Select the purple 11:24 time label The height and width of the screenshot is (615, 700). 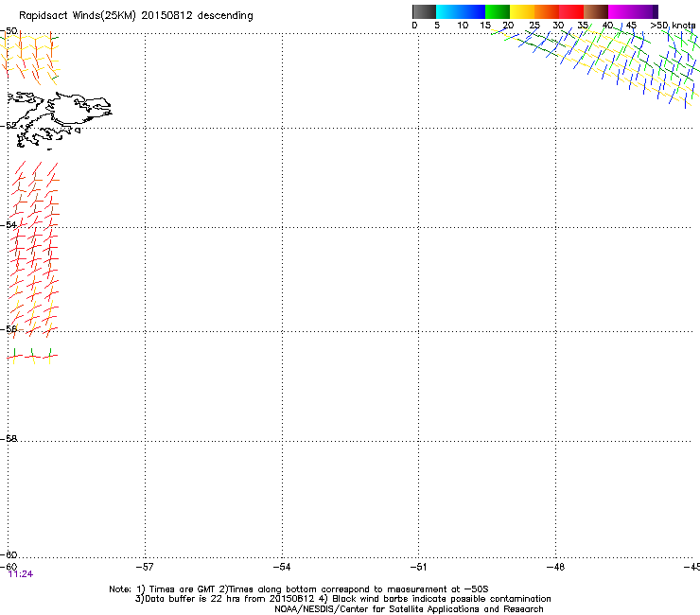[x=21, y=574]
